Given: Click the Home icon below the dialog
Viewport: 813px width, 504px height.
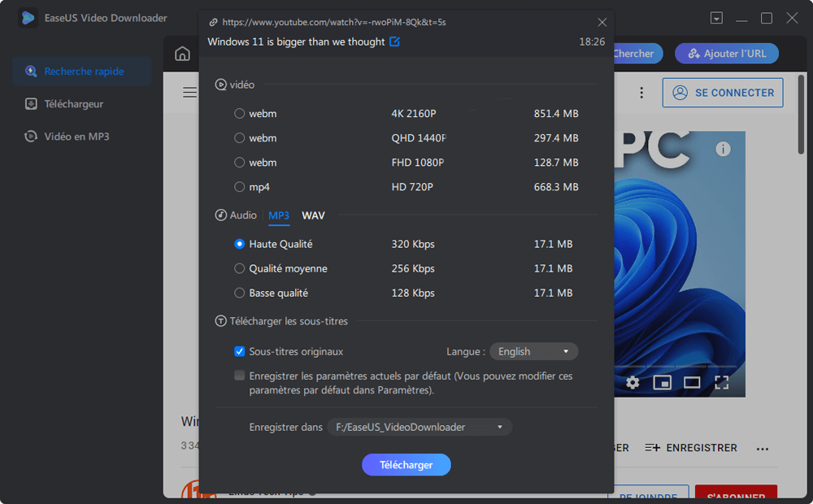Looking at the screenshot, I should click(182, 53).
